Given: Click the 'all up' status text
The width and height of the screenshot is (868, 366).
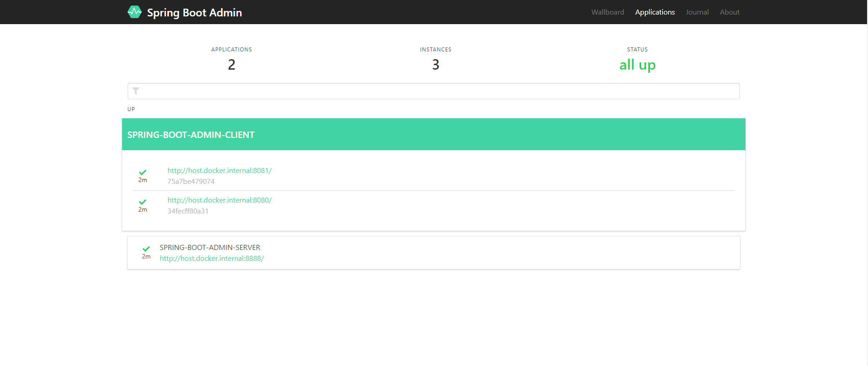Looking at the screenshot, I should (637, 65).
